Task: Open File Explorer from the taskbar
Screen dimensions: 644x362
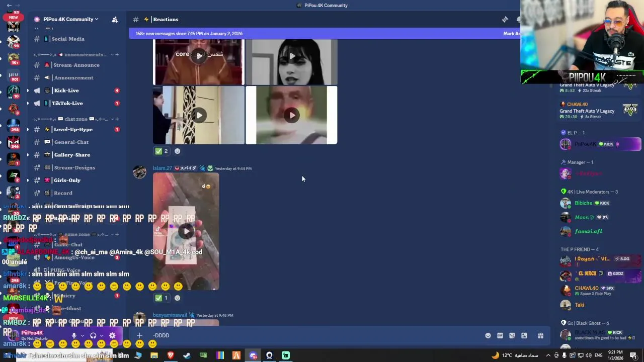Action: pos(154,355)
